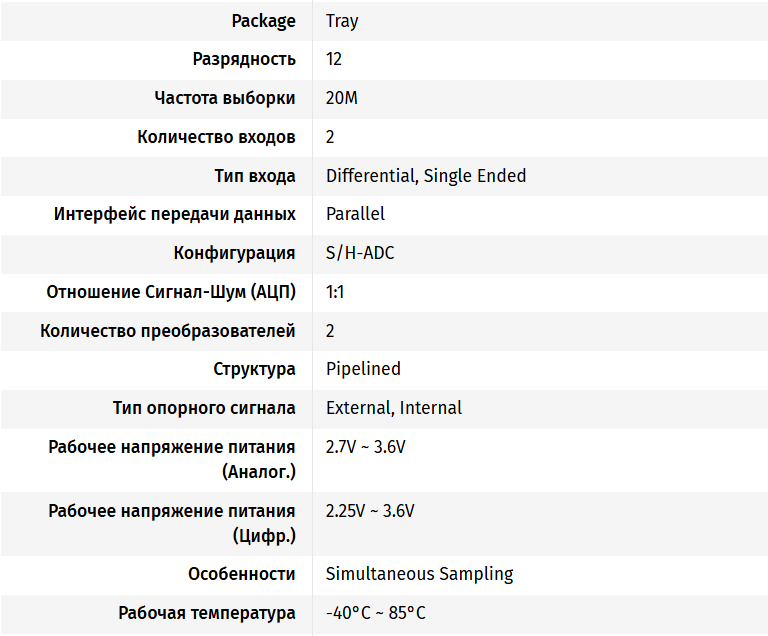Click the "Отношение Сигнал-Шум (АЦП)" label
The width and height of the screenshot is (768, 636).
pos(171,292)
